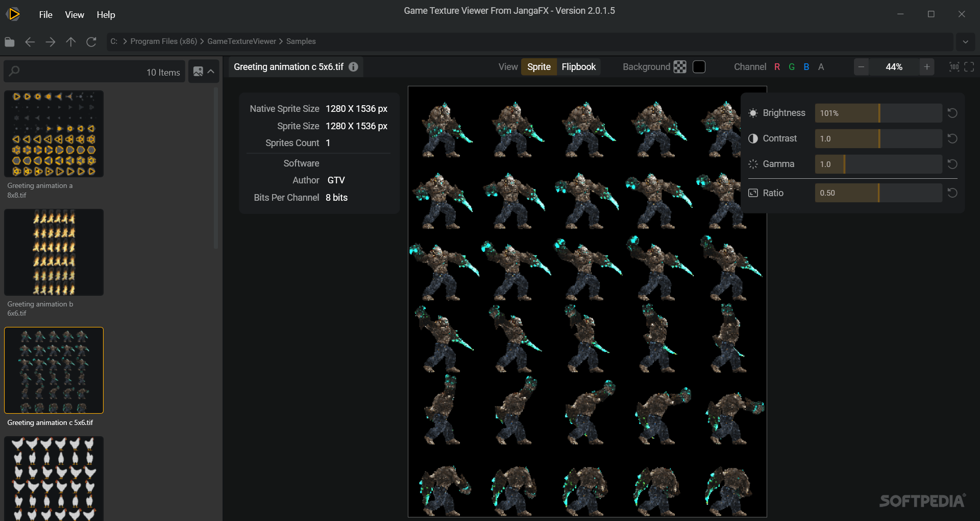Image resolution: width=980 pixels, height=521 pixels.
Task: Go up one directory level
Action: [x=71, y=42]
